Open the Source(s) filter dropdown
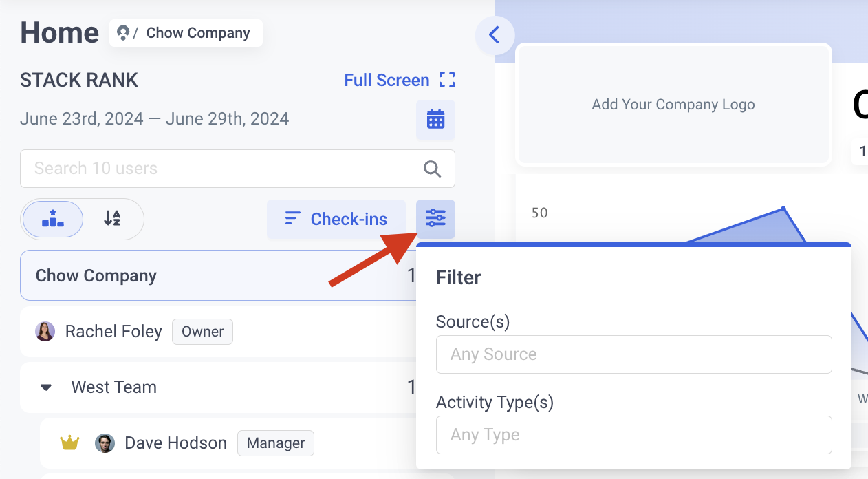The width and height of the screenshot is (868, 479). pos(633,354)
